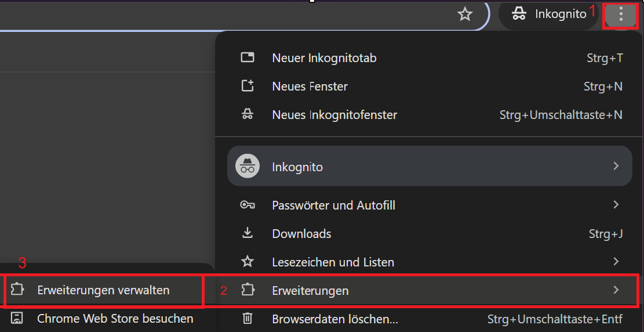Expand the Inkognito profile row chevron
The height and width of the screenshot is (332, 644).
[616, 166]
